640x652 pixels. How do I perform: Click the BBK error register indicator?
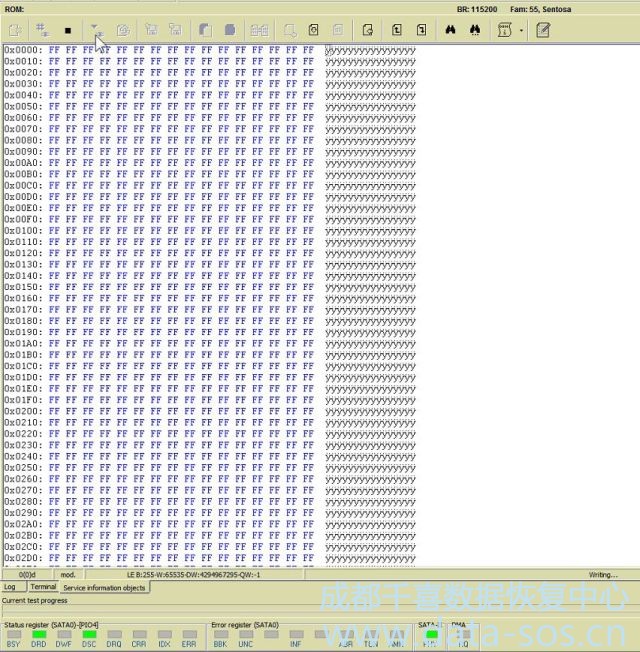[221, 635]
